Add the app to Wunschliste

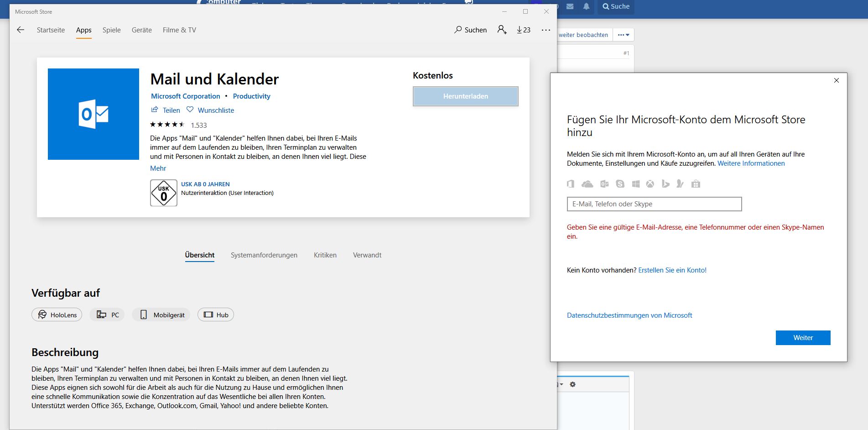point(210,110)
